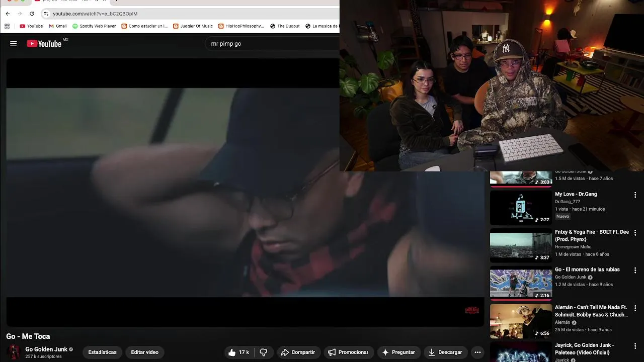This screenshot has height=362, width=644.
Task: Open options menu for El moreno de las rubias
Action: 635,270
